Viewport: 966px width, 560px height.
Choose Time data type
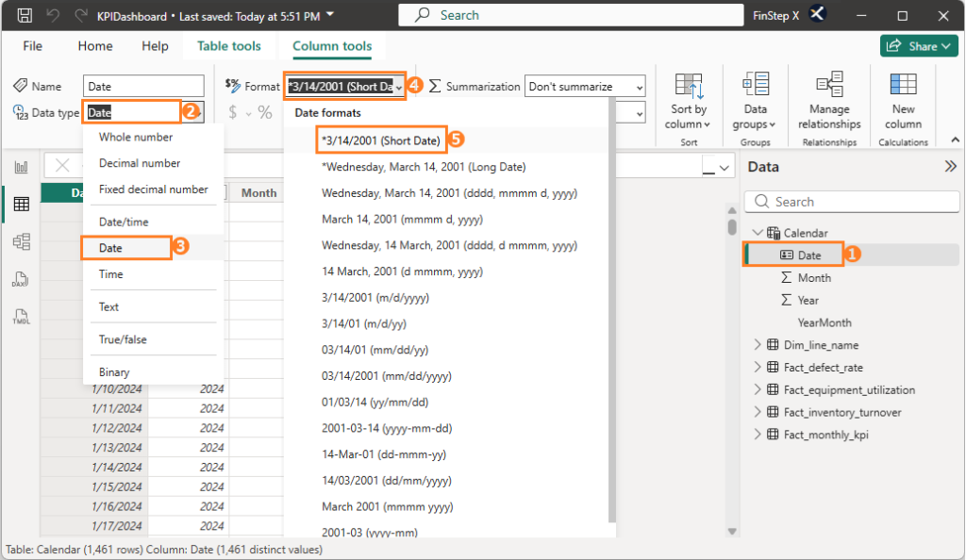(111, 274)
